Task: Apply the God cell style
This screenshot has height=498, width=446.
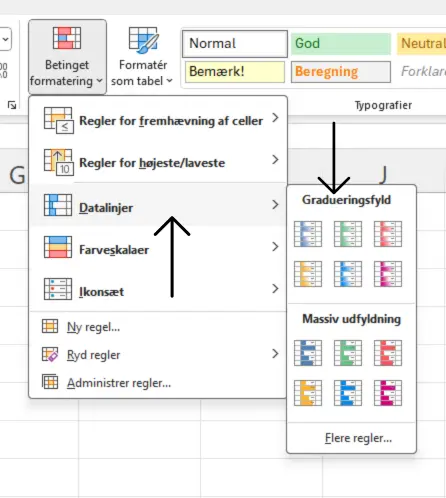Action: click(x=341, y=44)
